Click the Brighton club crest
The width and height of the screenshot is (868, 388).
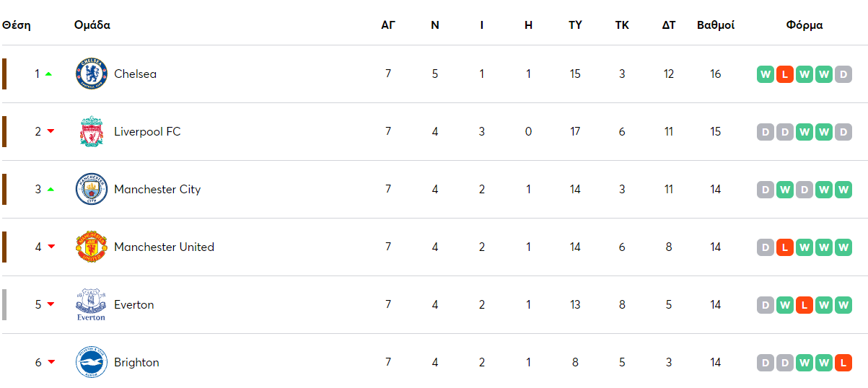coord(92,362)
